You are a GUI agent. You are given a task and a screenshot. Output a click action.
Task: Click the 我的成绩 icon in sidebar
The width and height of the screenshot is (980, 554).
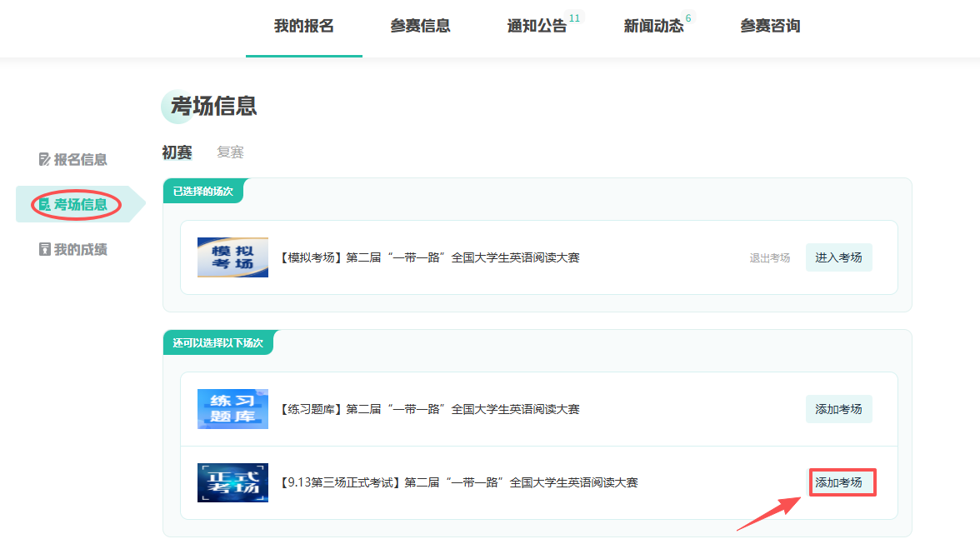[x=45, y=249]
